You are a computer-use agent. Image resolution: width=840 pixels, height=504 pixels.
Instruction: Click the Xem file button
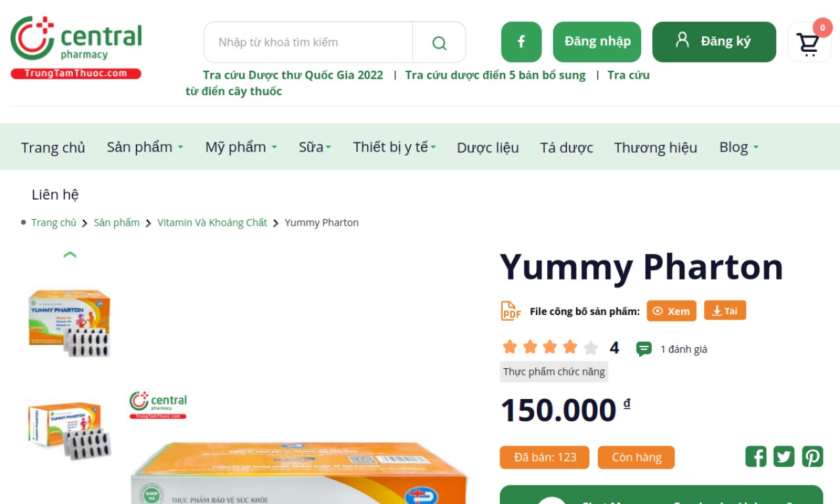coord(671,311)
